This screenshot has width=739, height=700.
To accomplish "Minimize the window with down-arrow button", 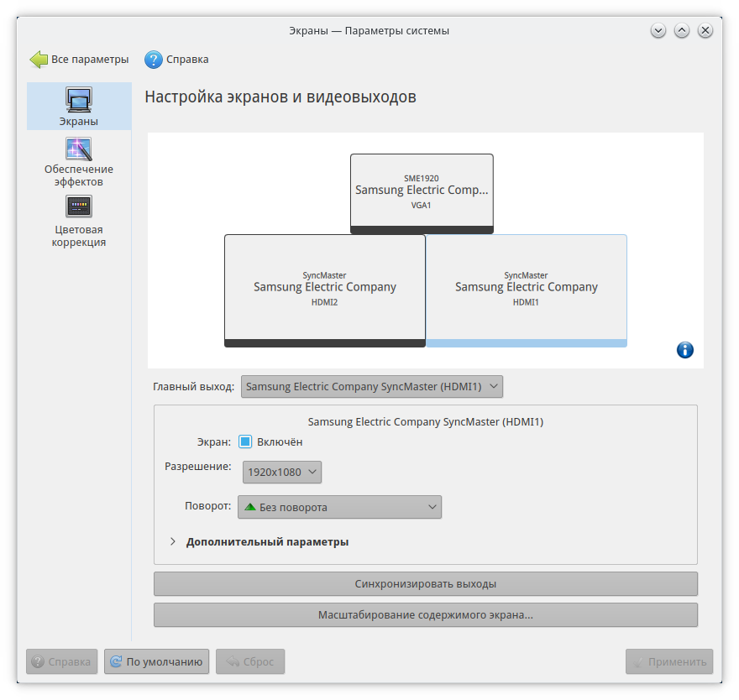I will pos(658,30).
